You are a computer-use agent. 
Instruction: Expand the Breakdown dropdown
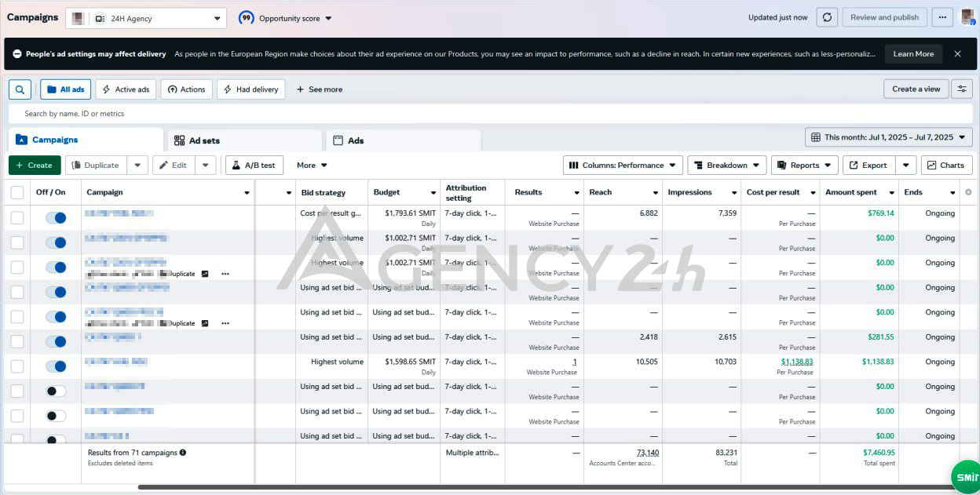click(x=727, y=166)
